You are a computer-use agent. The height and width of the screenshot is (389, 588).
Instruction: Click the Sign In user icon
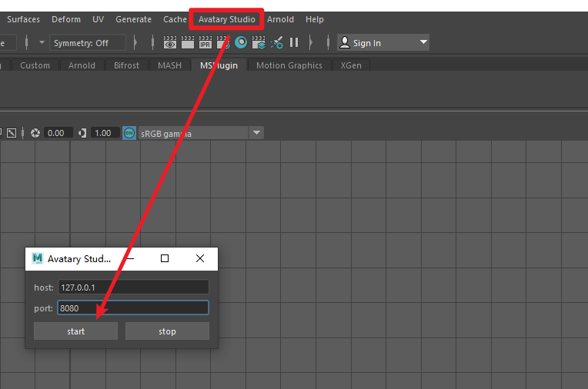click(344, 43)
